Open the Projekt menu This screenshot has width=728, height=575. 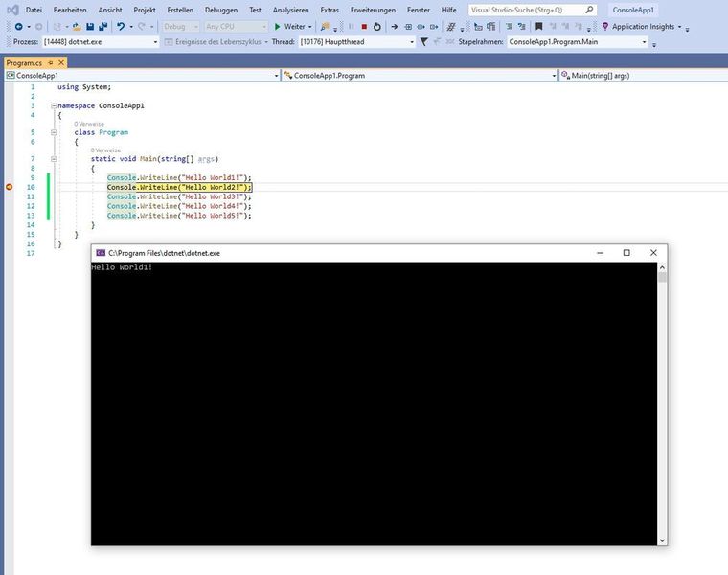point(145,10)
